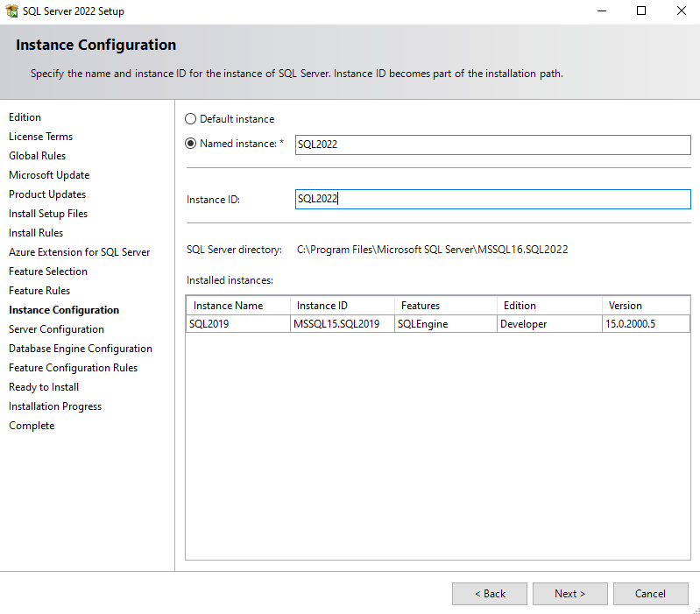Click the Named instance text field

point(492,145)
